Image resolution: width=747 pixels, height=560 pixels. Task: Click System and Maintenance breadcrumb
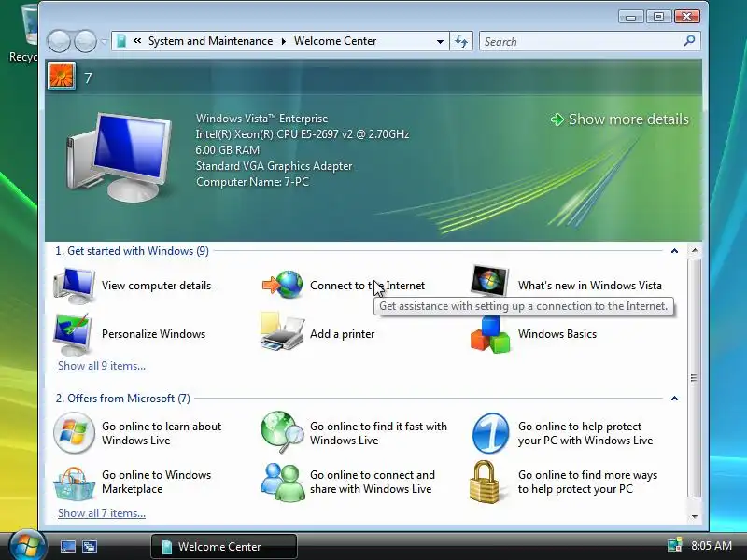[x=211, y=41]
